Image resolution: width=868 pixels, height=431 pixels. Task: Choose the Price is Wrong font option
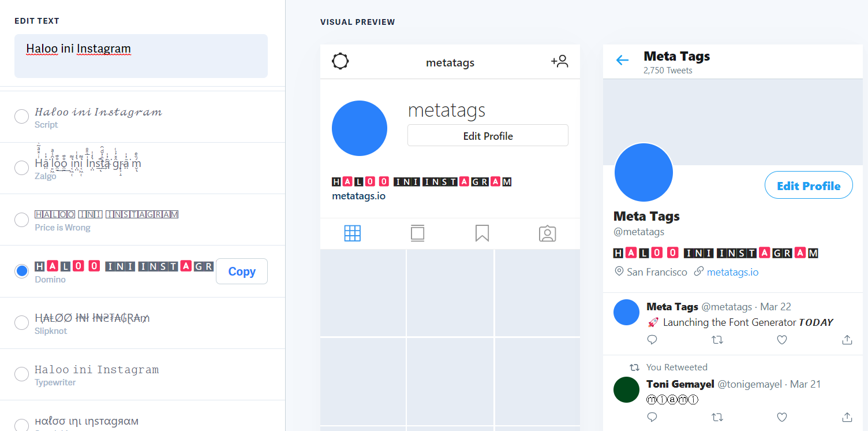point(21,220)
